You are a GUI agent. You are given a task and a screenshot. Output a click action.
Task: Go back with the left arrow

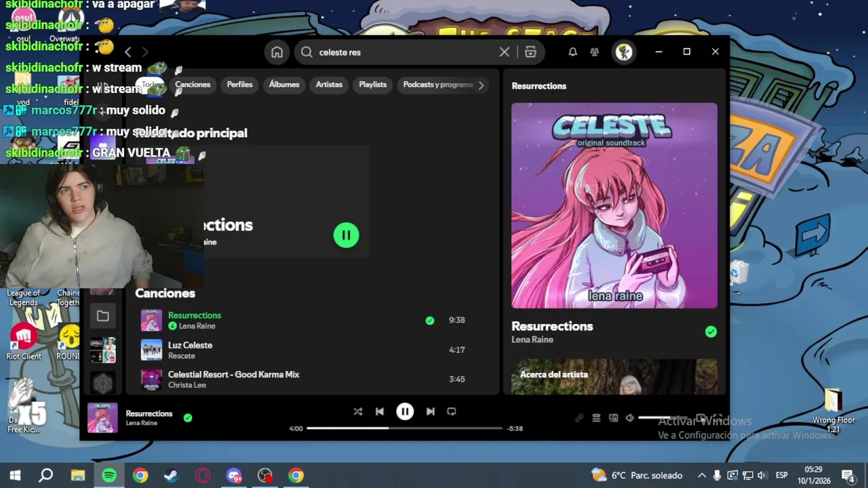127,52
